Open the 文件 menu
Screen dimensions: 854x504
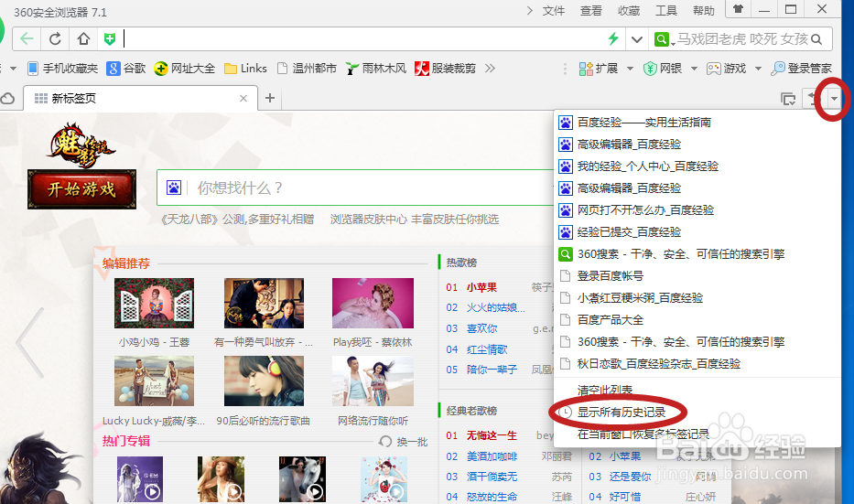(x=554, y=11)
